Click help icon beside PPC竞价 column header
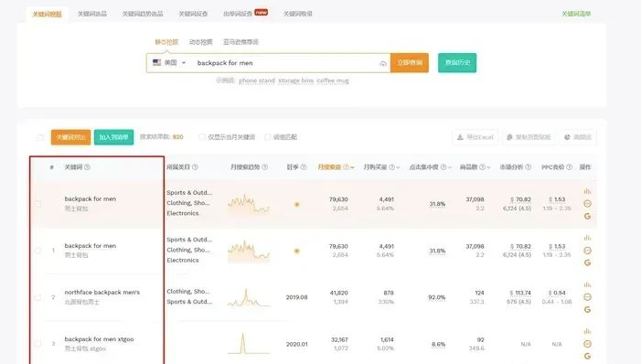This screenshot has height=364, width=641. (569, 166)
